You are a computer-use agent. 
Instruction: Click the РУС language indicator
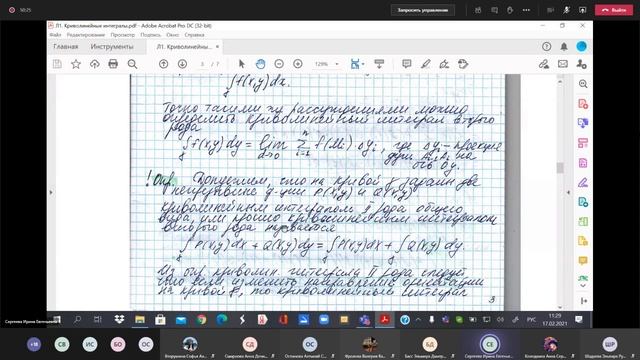point(531,320)
